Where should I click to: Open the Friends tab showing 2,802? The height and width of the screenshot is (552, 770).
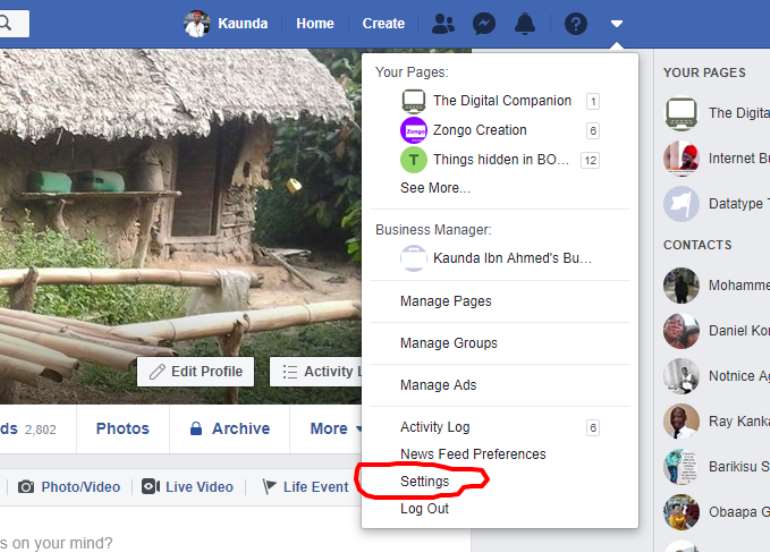[x=28, y=429]
